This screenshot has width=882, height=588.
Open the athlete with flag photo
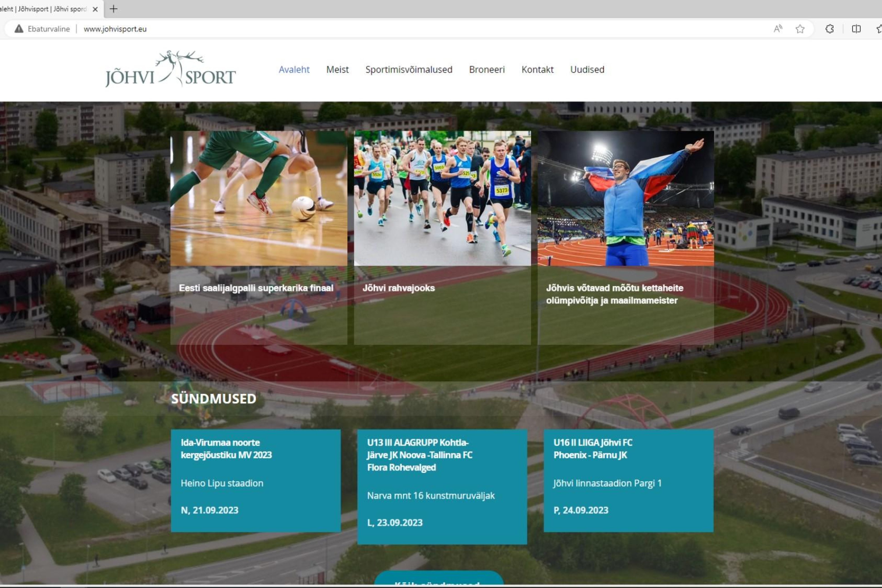pyautogui.click(x=626, y=198)
